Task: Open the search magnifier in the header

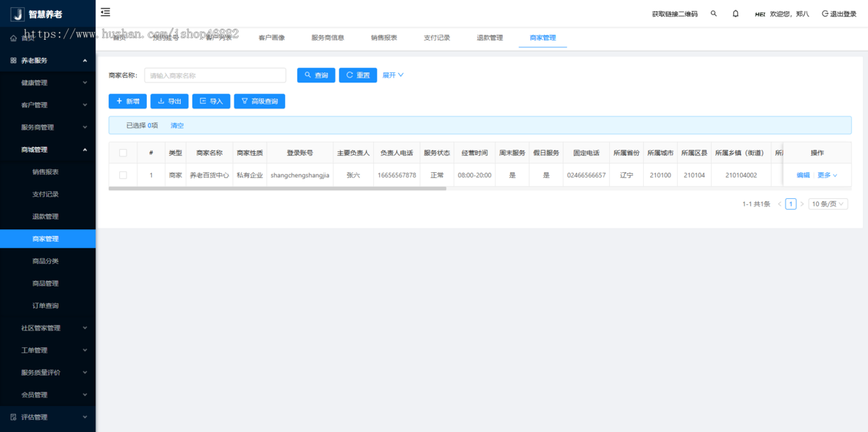Action: coord(714,14)
